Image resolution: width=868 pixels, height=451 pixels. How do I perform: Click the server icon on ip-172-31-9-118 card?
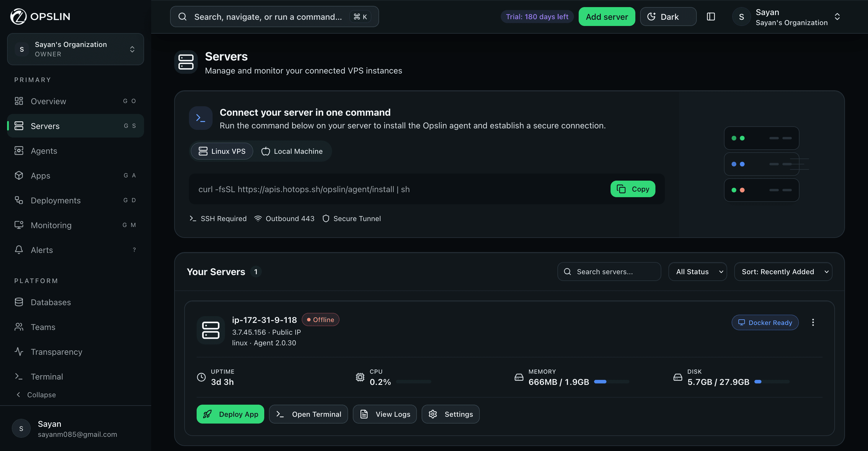coord(211,330)
